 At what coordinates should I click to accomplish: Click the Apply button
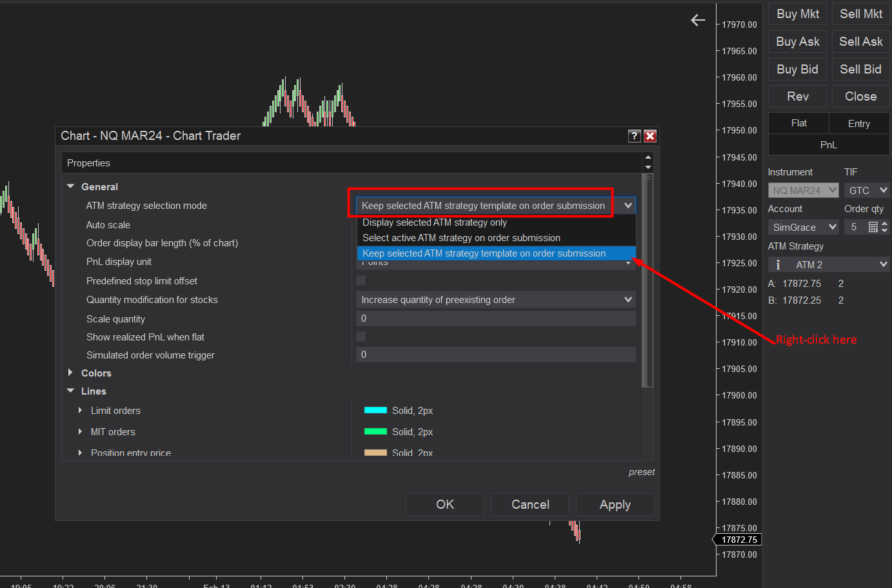pyautogui.click(x=615, y=505)
